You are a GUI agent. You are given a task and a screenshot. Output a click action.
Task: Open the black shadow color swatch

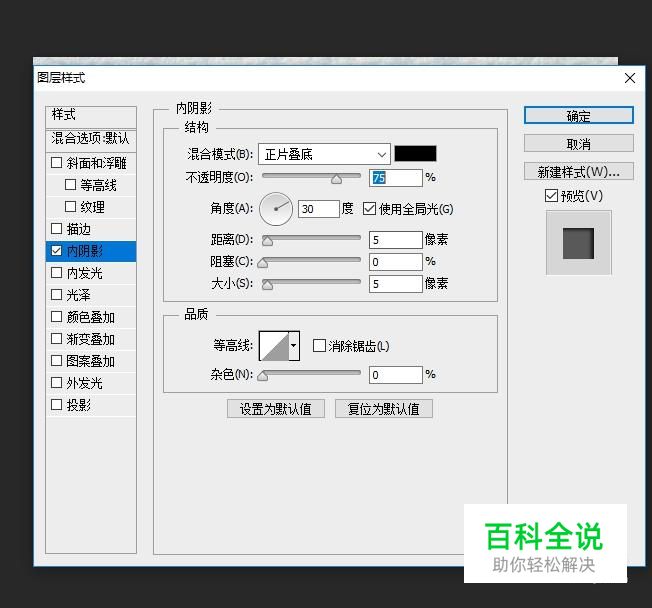click(415, 154)
